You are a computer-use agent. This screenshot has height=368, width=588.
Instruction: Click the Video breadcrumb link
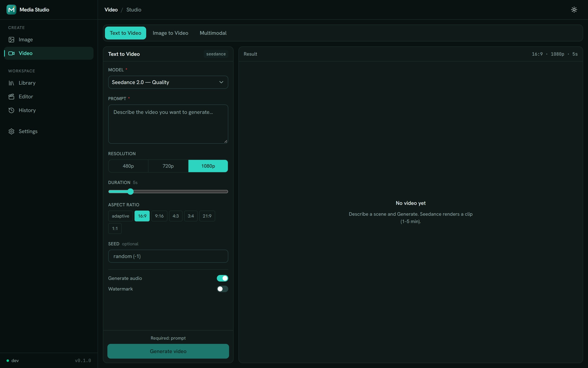(111, 9)
